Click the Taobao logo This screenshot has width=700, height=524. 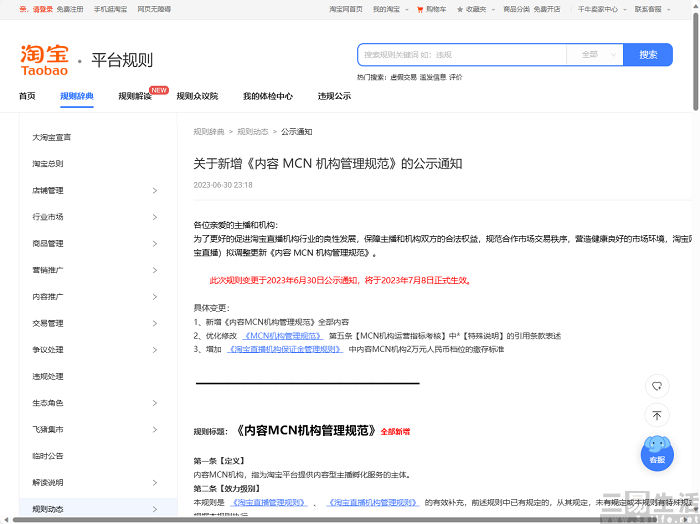(45, 60)
